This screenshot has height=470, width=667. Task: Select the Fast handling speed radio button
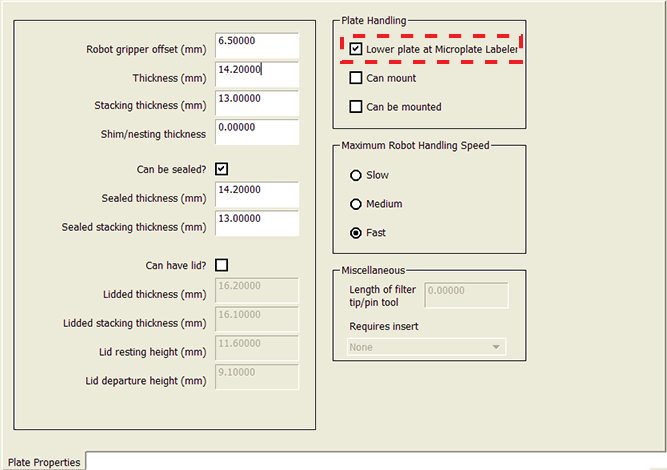tap(355, 233)
